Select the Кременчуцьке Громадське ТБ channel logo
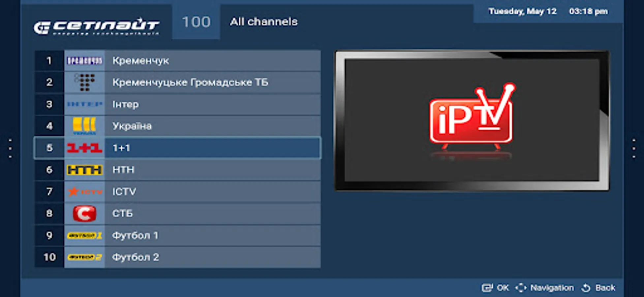The image size is (644, 297). (x=84, y=82)
